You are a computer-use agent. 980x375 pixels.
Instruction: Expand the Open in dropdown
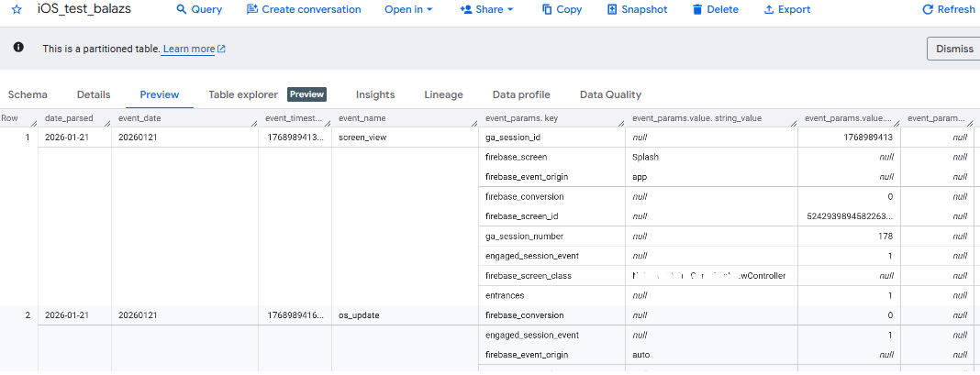point(408,9)
